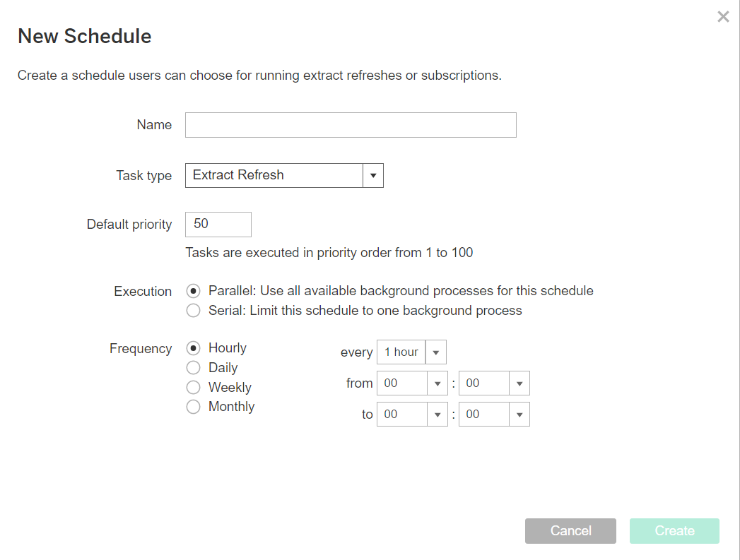
Task: Click the '1 hour' interval value
Action: tap(401, 352)
